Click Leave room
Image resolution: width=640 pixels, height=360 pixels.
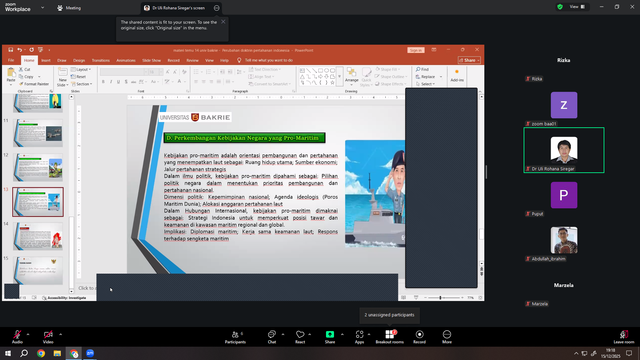pos(624,336)
